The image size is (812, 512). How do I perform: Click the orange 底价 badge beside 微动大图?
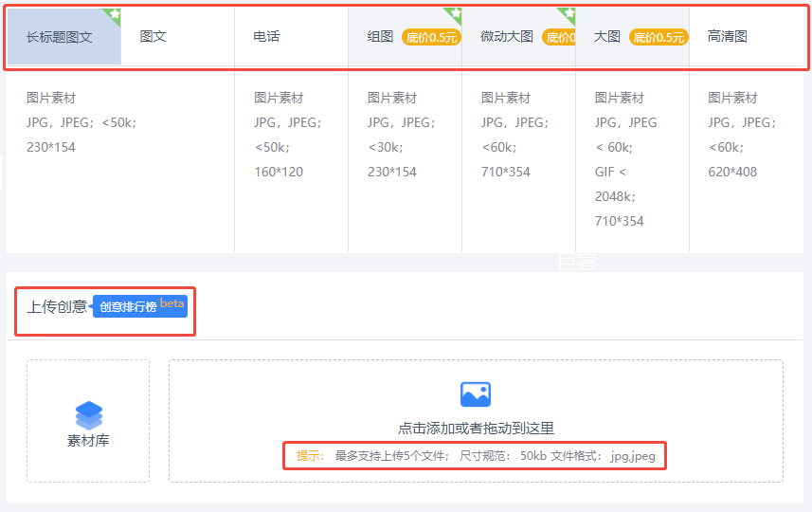[x=559, y=38]
